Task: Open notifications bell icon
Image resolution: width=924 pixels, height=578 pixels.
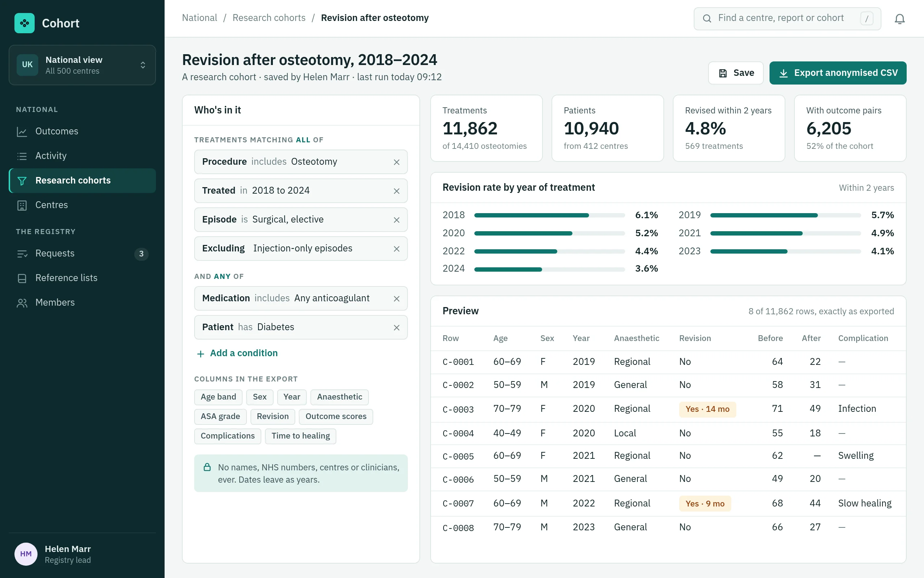Action: (899, 18)
